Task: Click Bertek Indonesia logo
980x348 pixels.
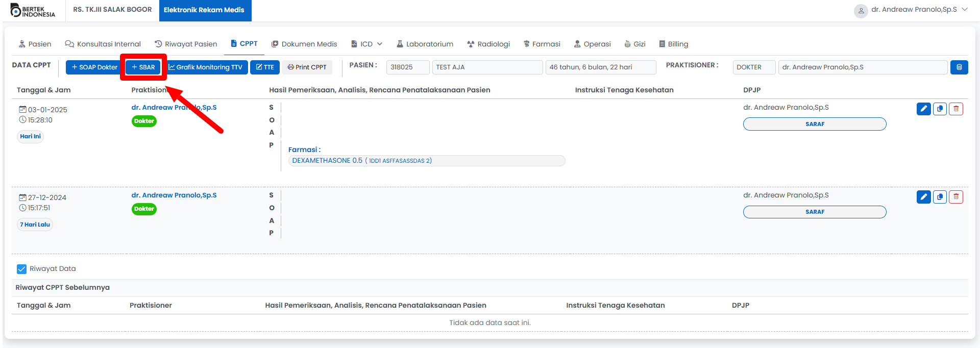Action: 33,11
